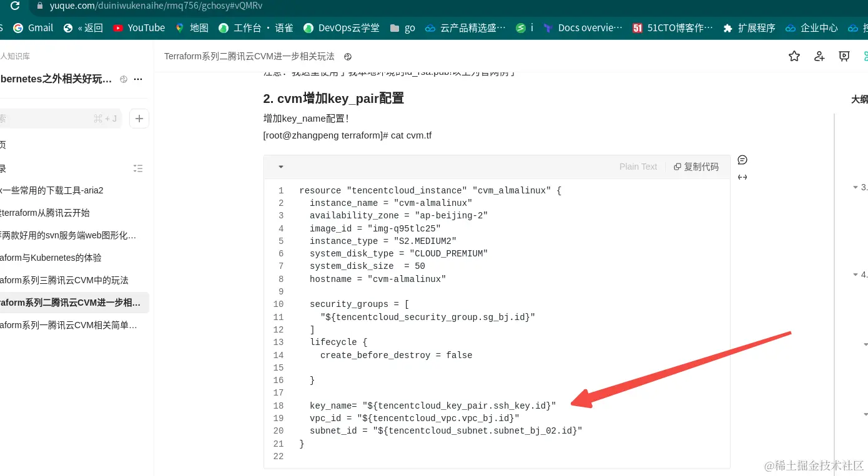Screen dimensions: 868x476
Task: Collapse outline section 4 arrow
Action: pyautogui.click(x=855, y=274)
